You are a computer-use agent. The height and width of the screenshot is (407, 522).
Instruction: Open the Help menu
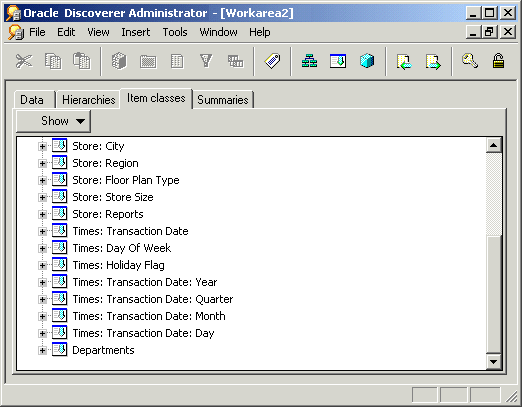click(260, 32)
